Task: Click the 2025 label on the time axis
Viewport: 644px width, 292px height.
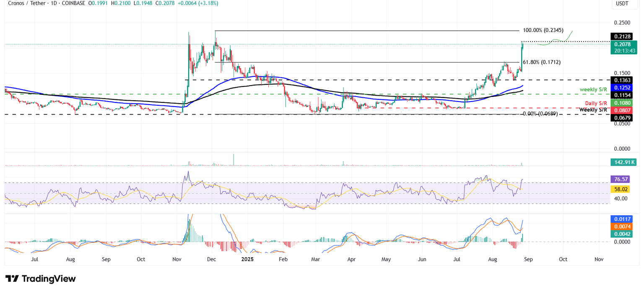Action: pyautogui.click(x=247, y=259)
